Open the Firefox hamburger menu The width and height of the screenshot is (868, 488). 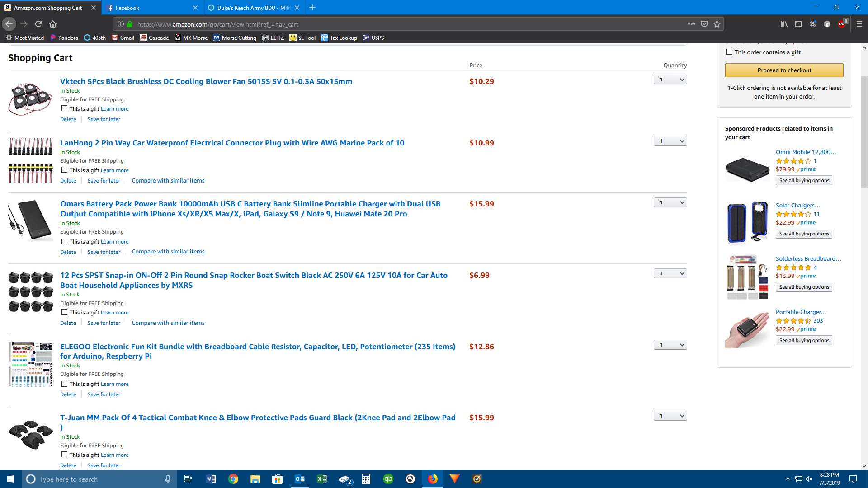point(859,24)
